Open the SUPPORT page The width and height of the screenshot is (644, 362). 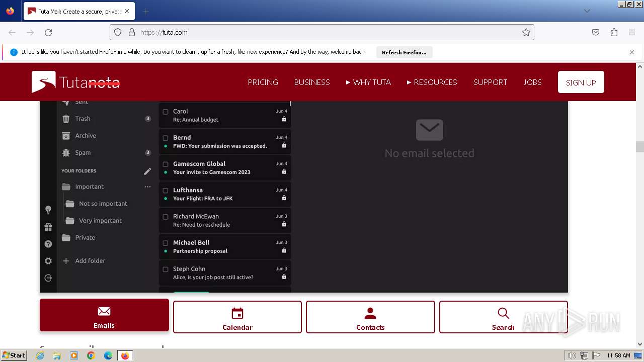point(490,82)
